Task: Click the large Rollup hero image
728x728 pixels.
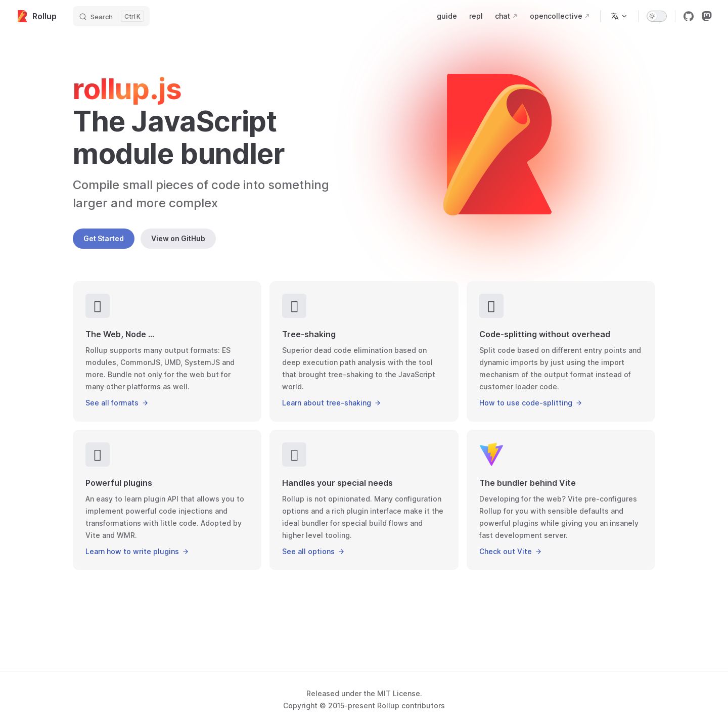Action: 497,145
